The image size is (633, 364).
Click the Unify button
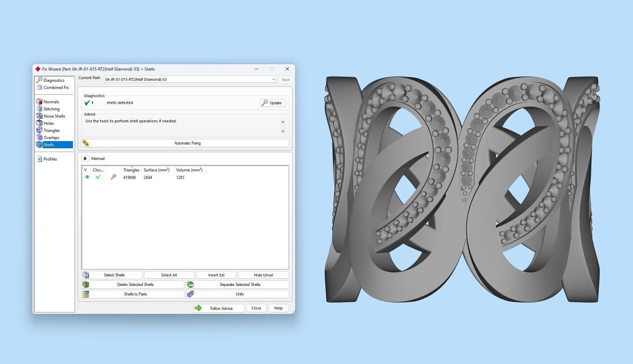238,294
